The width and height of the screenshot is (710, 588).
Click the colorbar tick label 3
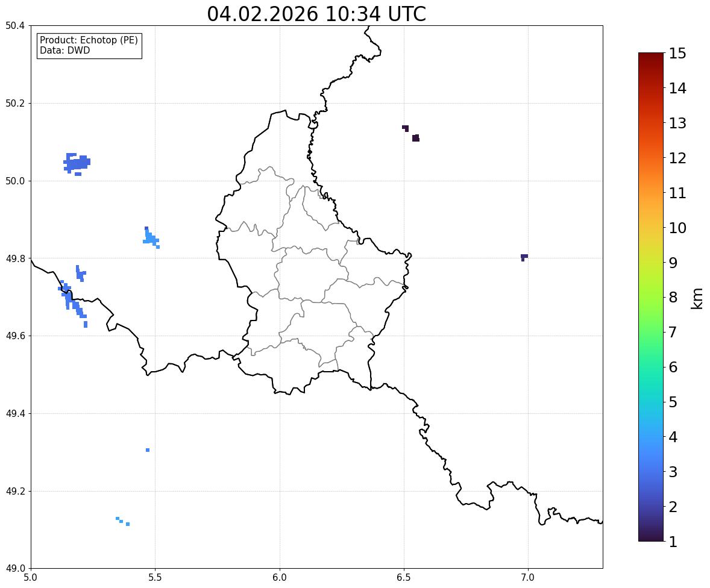tap(673, 472)
